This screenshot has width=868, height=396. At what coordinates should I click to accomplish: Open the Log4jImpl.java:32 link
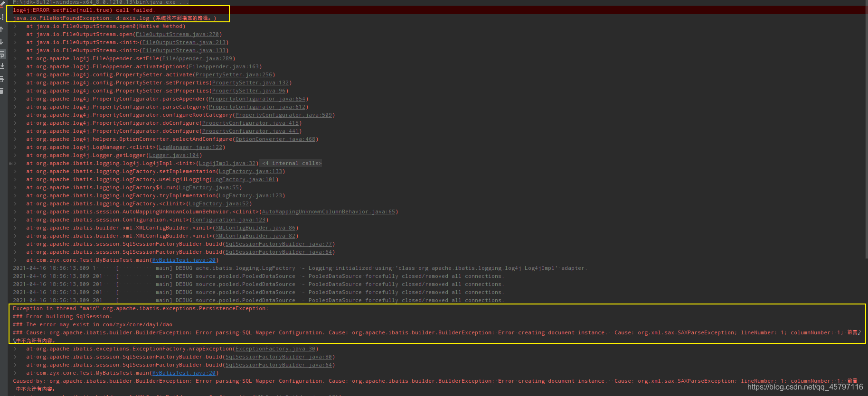(227, 164)
